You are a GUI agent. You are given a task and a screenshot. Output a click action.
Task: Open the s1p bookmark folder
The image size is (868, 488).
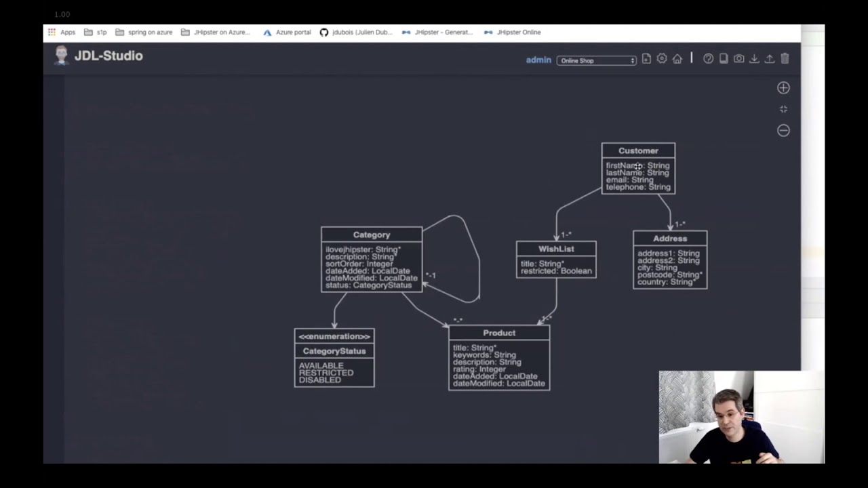pos(95,32)
